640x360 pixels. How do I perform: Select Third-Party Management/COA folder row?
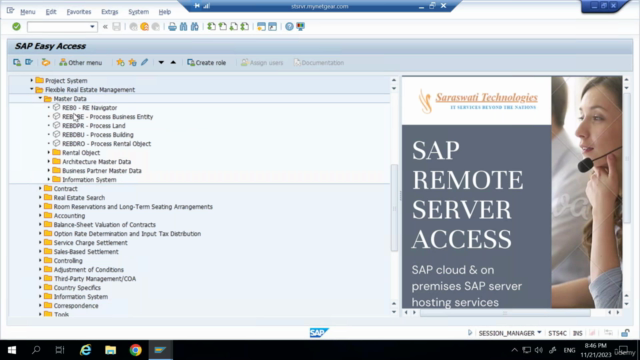[x=95, y=278]
